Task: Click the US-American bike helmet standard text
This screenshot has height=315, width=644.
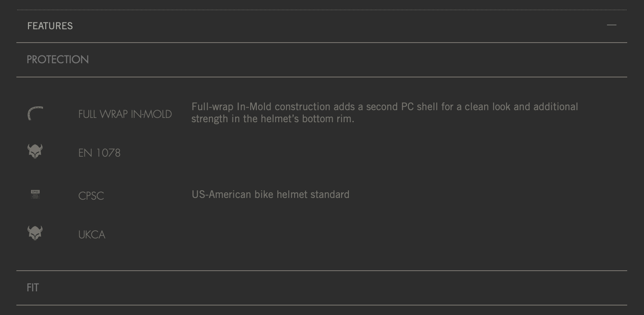Action: pos(271,195)
